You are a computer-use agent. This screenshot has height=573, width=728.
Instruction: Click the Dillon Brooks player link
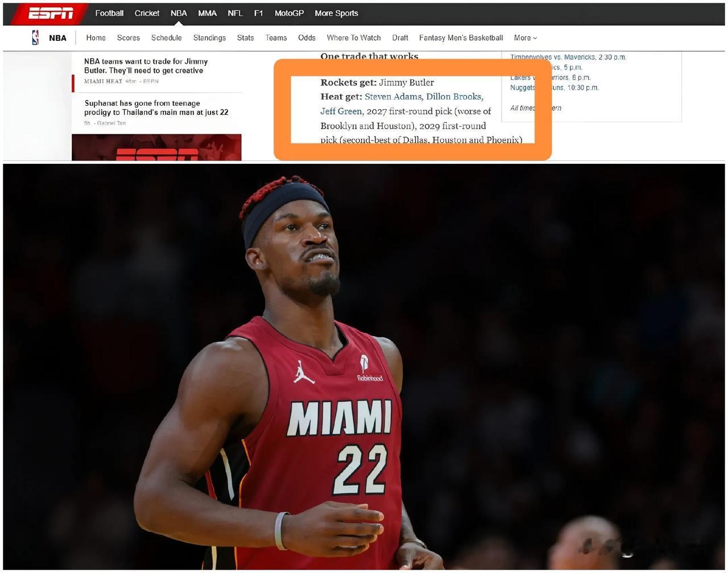coord(454,97)
